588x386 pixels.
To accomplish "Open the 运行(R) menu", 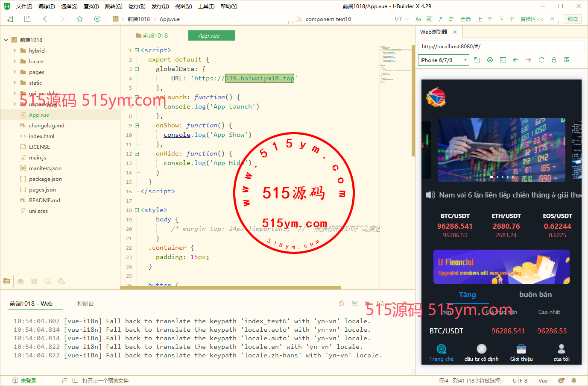I will point(137,6).
